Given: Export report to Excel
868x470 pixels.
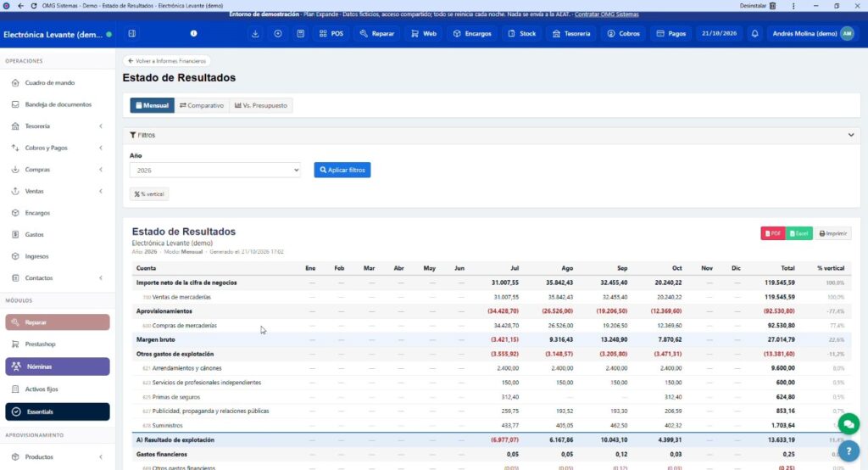Looking at the screenshot, I should pos(798,233).
